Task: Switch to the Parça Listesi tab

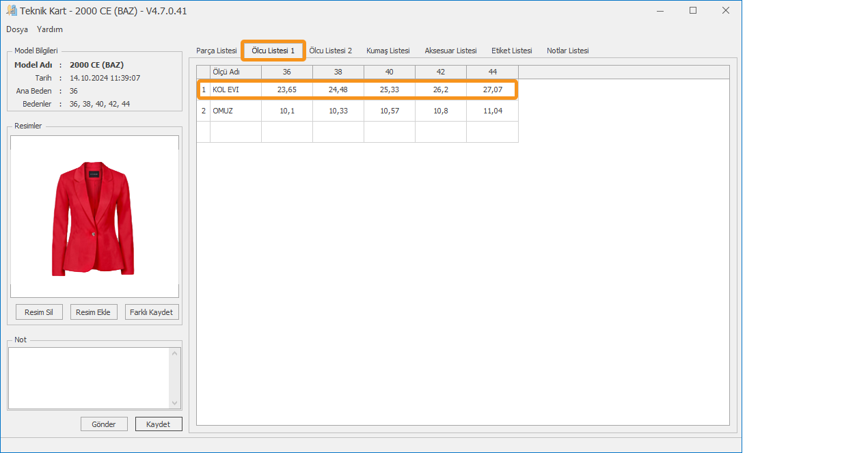Action: click(216, 51)
